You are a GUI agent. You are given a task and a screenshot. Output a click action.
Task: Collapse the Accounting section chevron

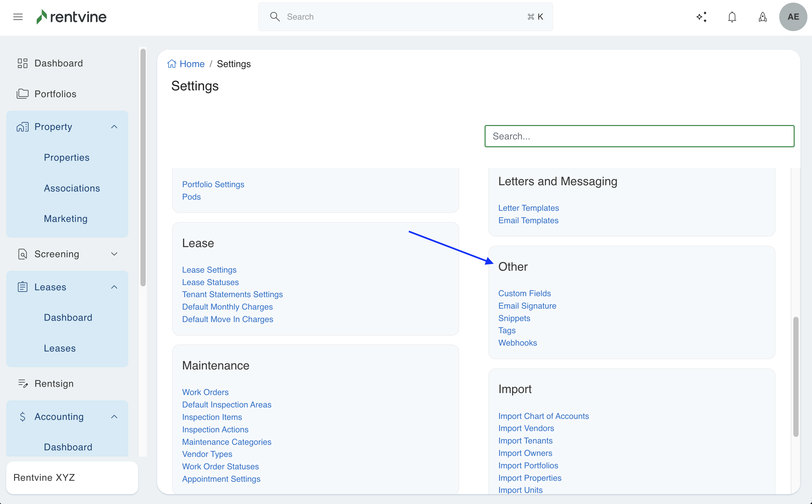(x=114, y=417)
